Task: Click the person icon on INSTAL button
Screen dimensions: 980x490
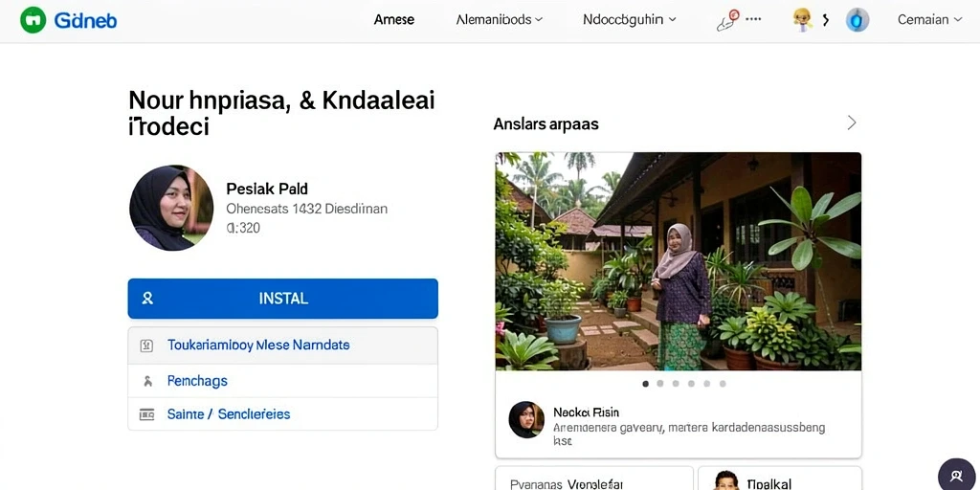Action: click(x=147, y=299)
